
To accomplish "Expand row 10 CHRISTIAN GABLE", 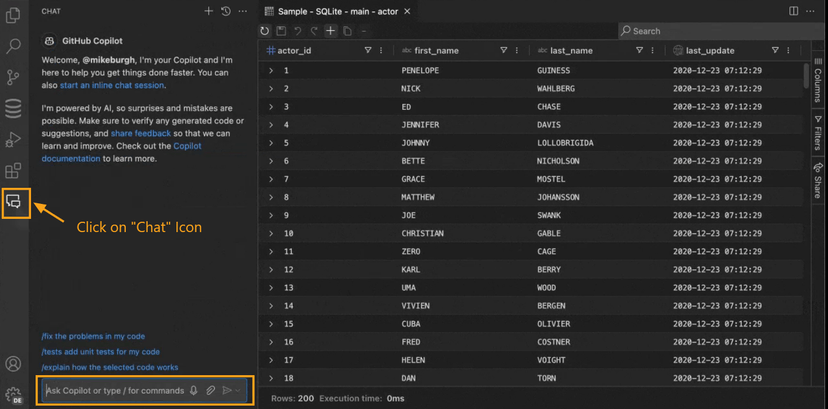I will 271,233.
